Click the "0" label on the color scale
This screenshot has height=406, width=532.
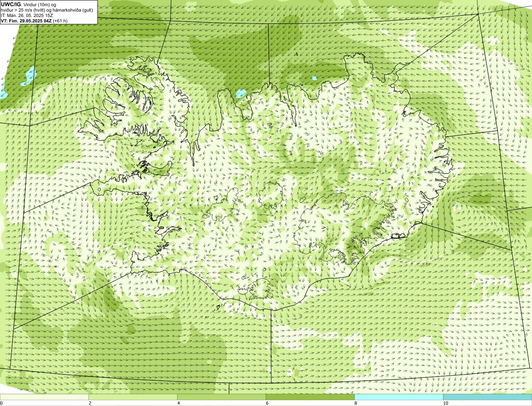point(1,403)
